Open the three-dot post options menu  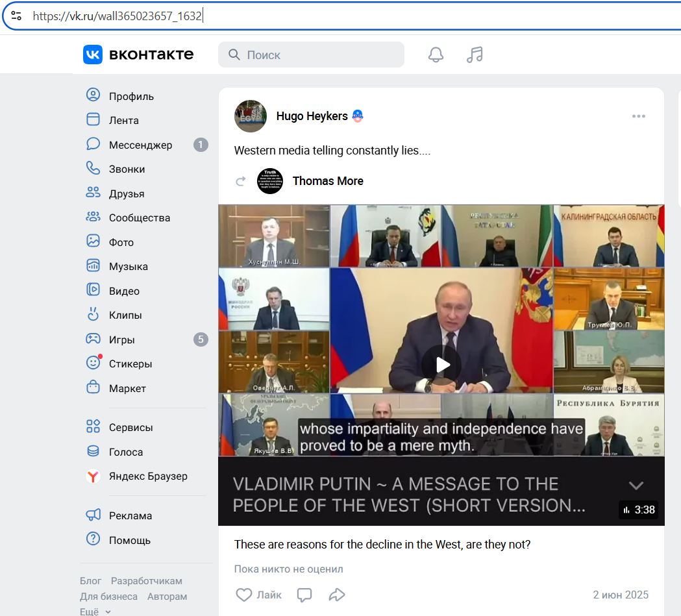coord(638,116)
